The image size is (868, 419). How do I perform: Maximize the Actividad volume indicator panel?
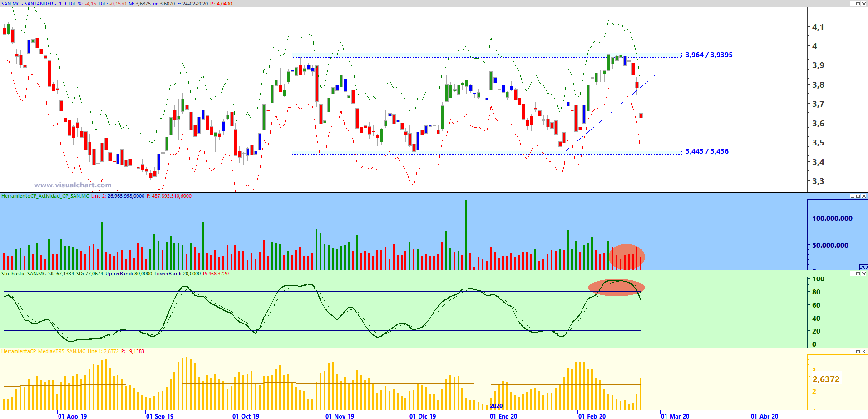[x=858, y=196]
